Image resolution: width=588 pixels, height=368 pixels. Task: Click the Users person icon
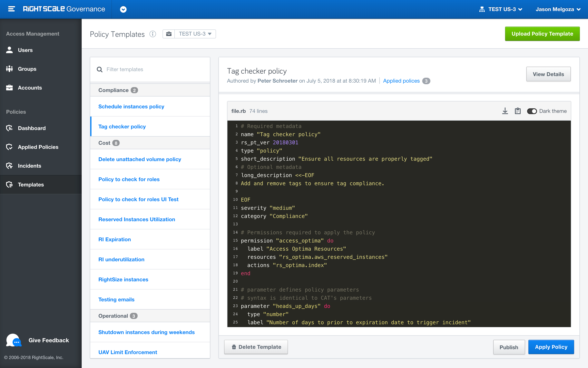(x=9, y=50)
